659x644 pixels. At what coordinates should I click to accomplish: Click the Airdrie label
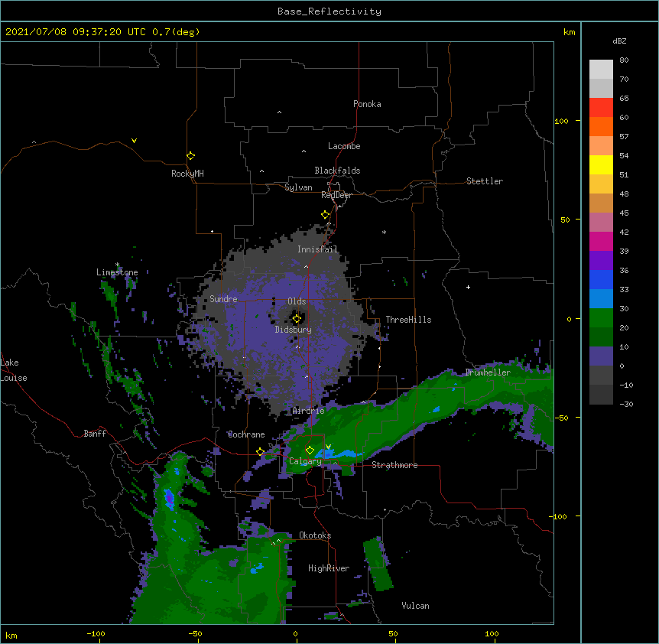pos(309,411)
